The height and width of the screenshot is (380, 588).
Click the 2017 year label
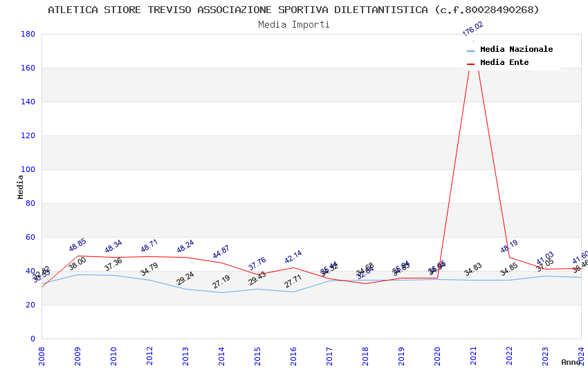[329, 356]
